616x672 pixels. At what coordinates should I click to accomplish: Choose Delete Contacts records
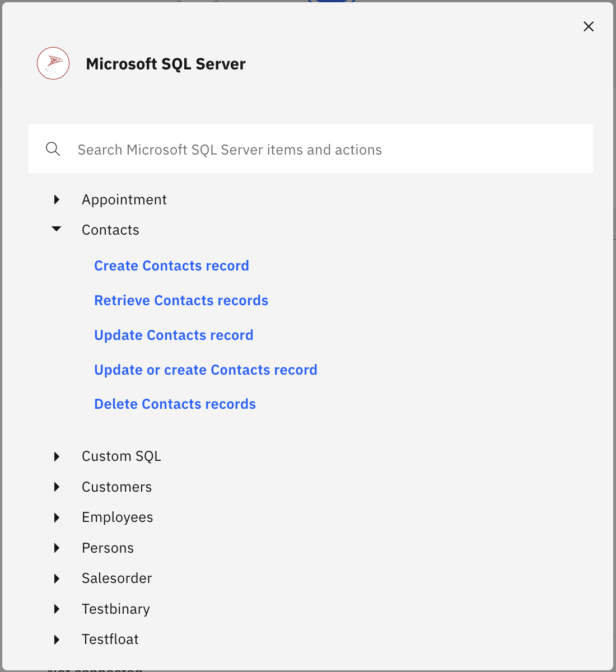175,404
